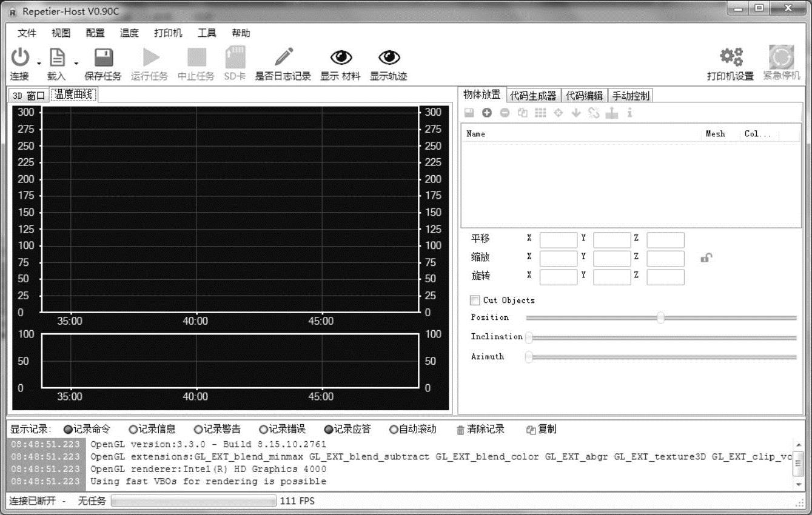Expand the dropdown arrow next to 连接

pos(39,63)
